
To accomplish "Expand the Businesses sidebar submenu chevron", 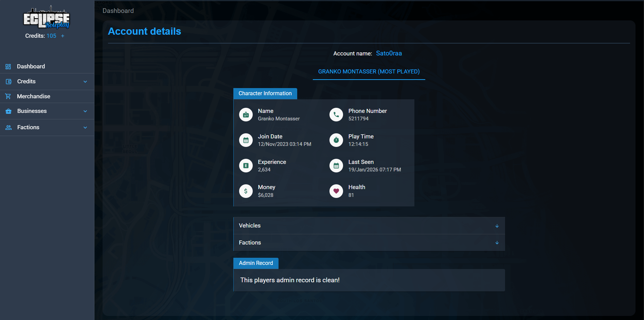I will (x=85, y=111).
